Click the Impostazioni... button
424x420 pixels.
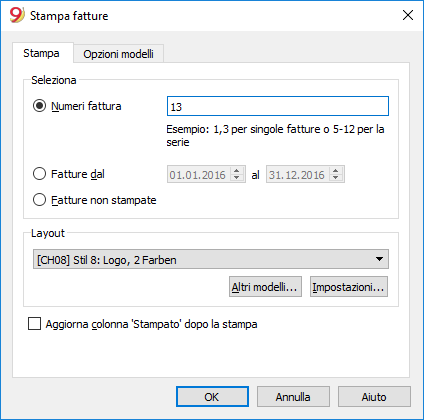coord(349,287)
